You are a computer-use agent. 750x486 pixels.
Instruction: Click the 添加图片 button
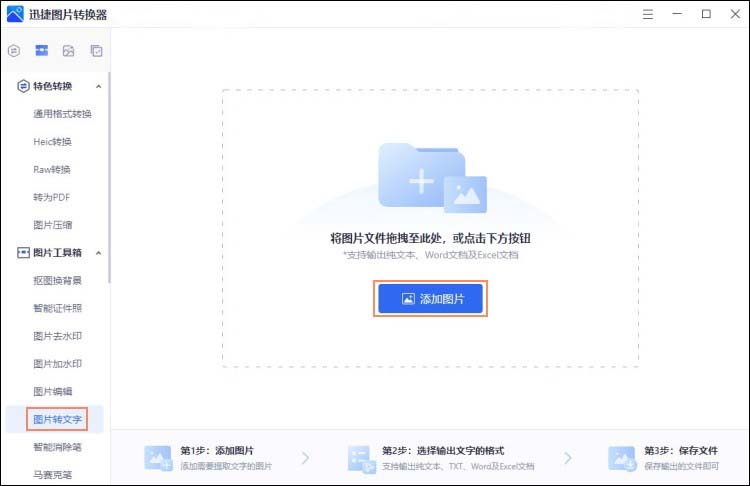pyautogui.click(x=430, y=299)
